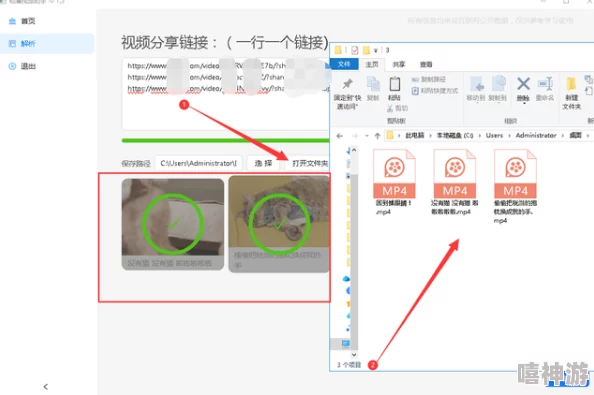Click the Properties checkmark icon in quick access toolbar

[x=355, y=50]
